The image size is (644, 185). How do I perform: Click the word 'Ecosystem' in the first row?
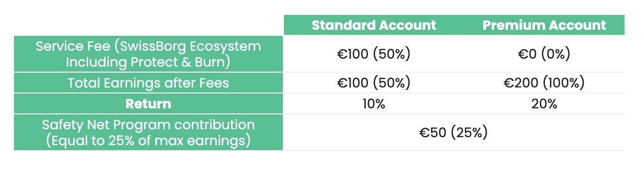228,47
